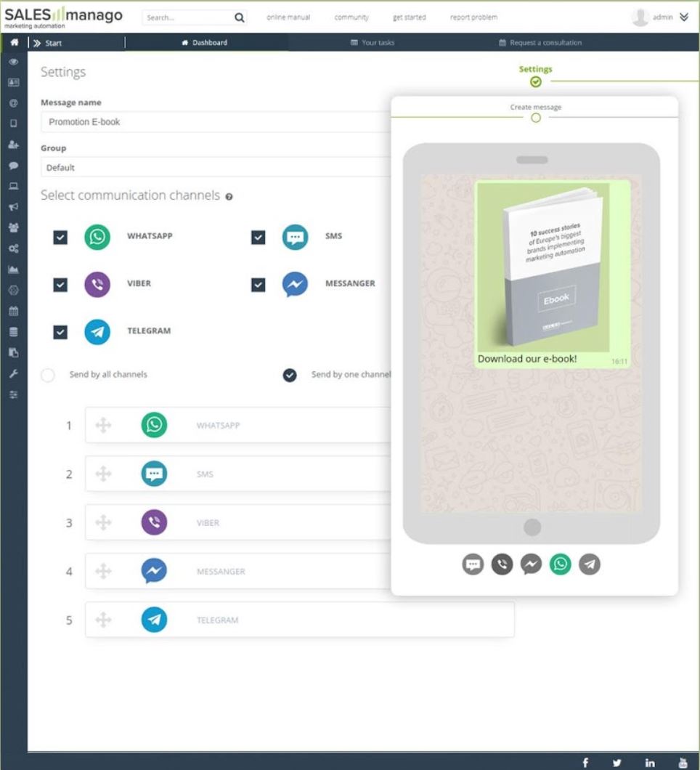Uncheck the Viber channel checkbox
Viewport: 700px width, 770px height.
[x=61, y=285]
